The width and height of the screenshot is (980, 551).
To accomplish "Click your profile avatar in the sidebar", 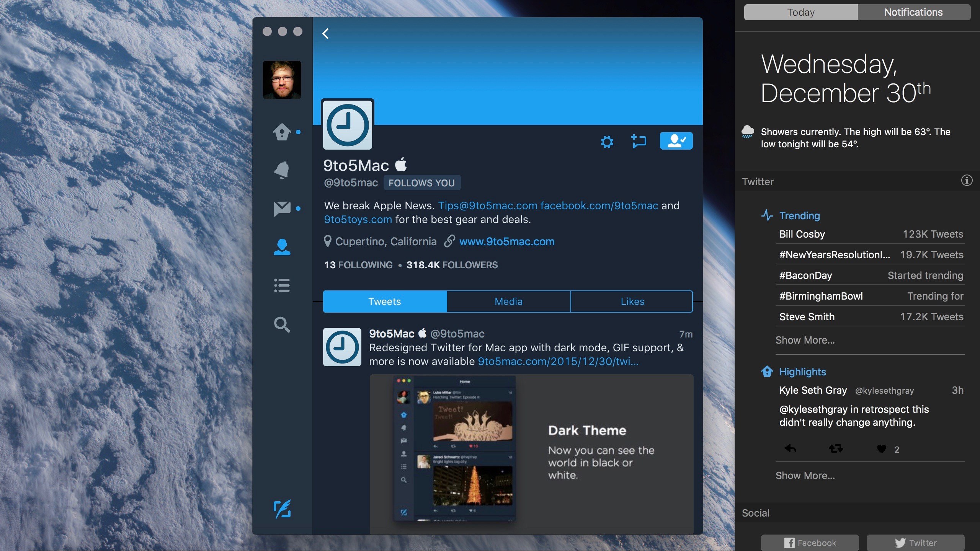I will tap(282, 80).
